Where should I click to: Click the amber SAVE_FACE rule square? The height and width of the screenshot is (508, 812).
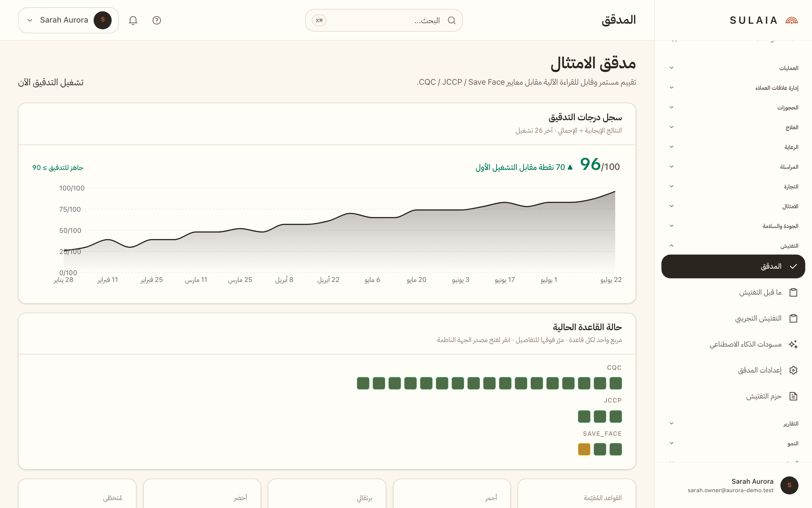pyautogui.click(x=584, y=449)
